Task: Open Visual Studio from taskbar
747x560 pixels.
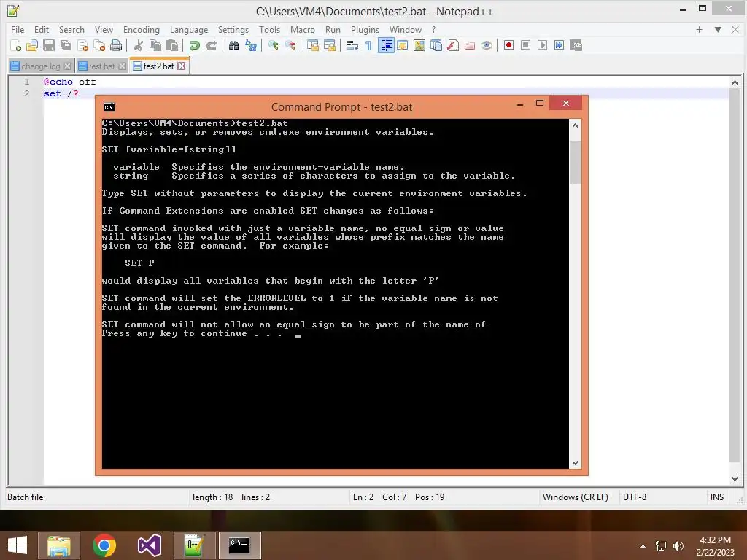Action: [149, 545]
